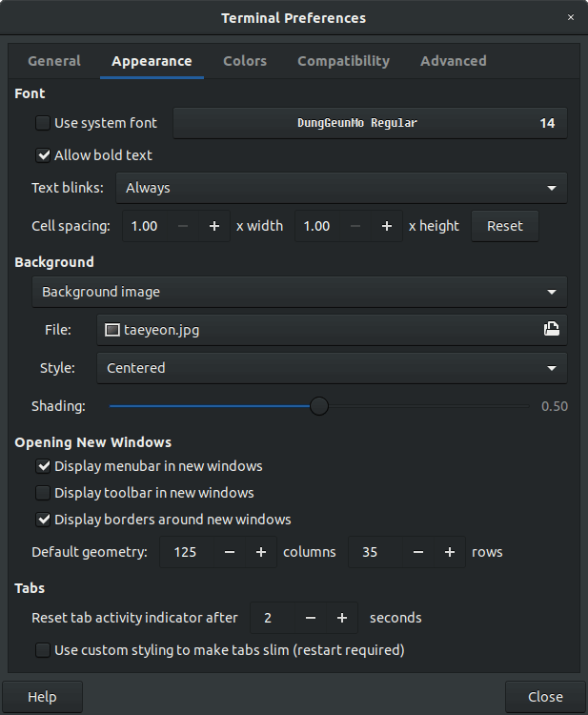Switch to the Colors tab
588x715 pixels.
coord(245,61)
